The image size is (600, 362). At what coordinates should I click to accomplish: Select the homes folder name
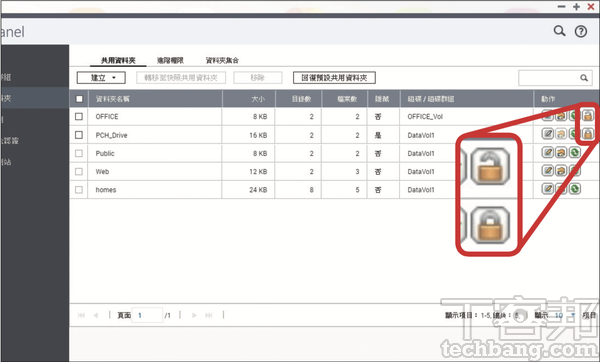pyautogui.click(x=106, y=189)
